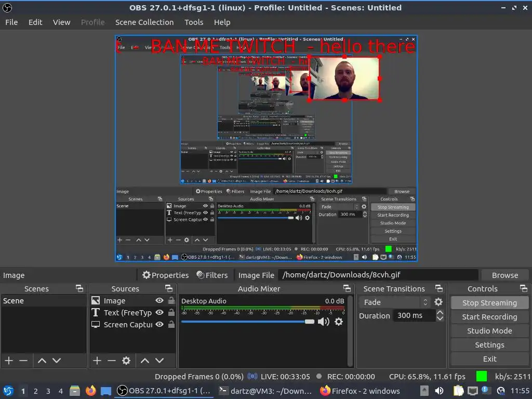Click the Desktop Audio volume slider handle
This screenshot has width=532, height=399.
click(310, 322)
